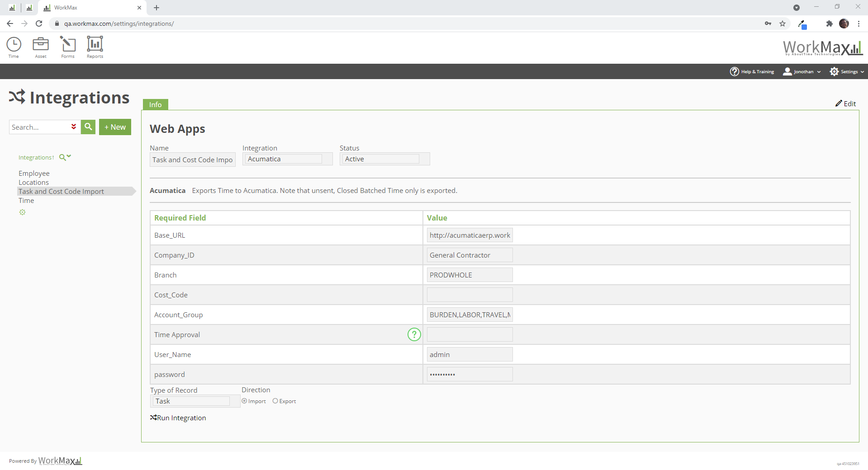Click the saved password key icon
The image size is (868, 470).
(768, 23)
